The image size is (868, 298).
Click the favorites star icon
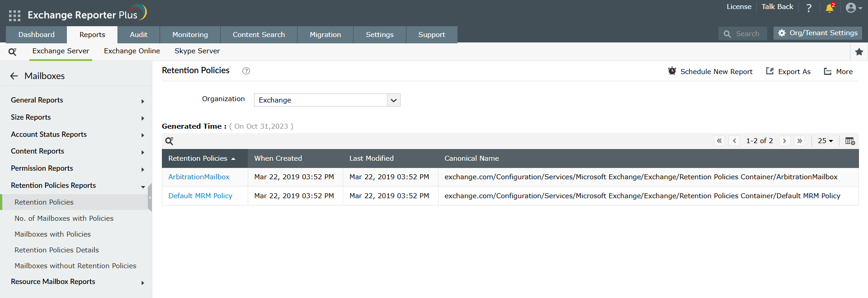point(859,52)
